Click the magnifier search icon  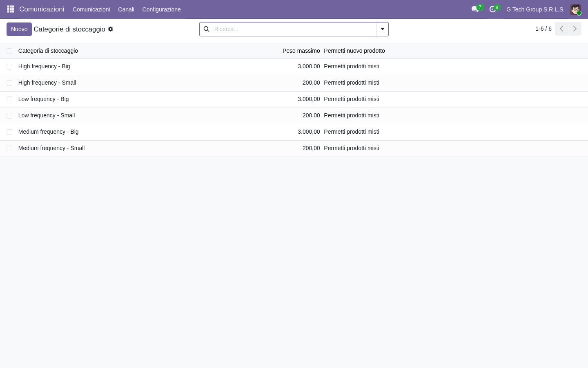point(206,29)
